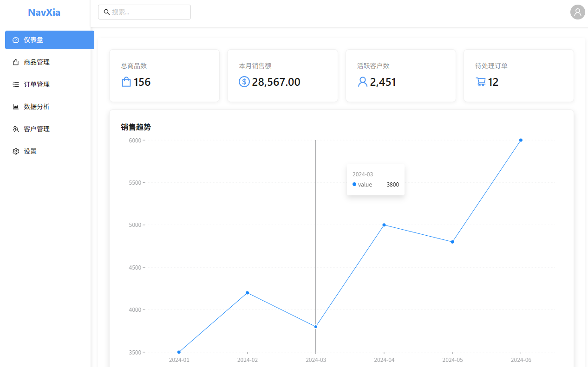
Task: Click the 3500 y-axis label
Action: click(x=135, y=353)
